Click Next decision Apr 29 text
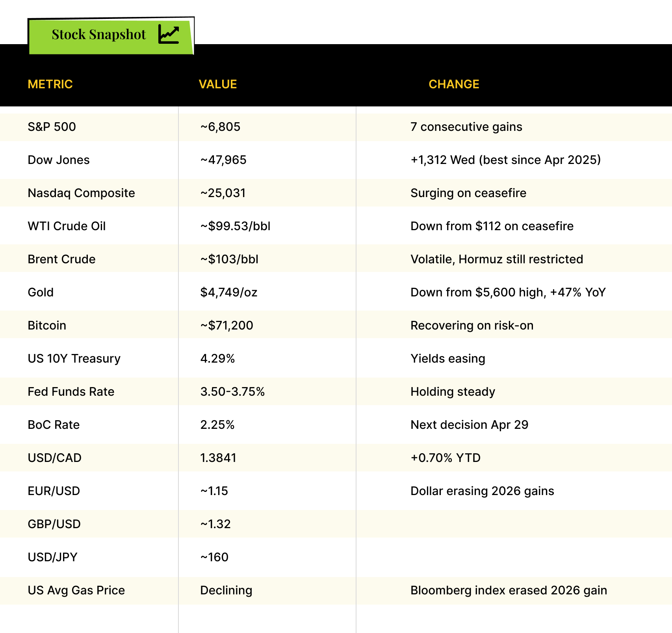The width and height of the screenshot is (672, 633). (x=470, y=425)
